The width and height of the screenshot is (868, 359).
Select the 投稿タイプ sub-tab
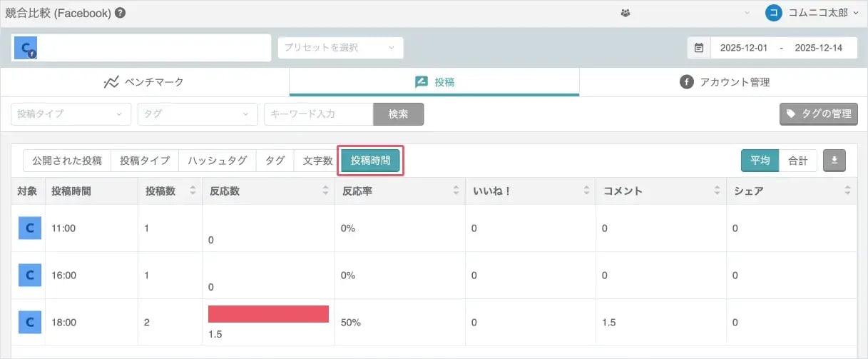click(145, 161)
